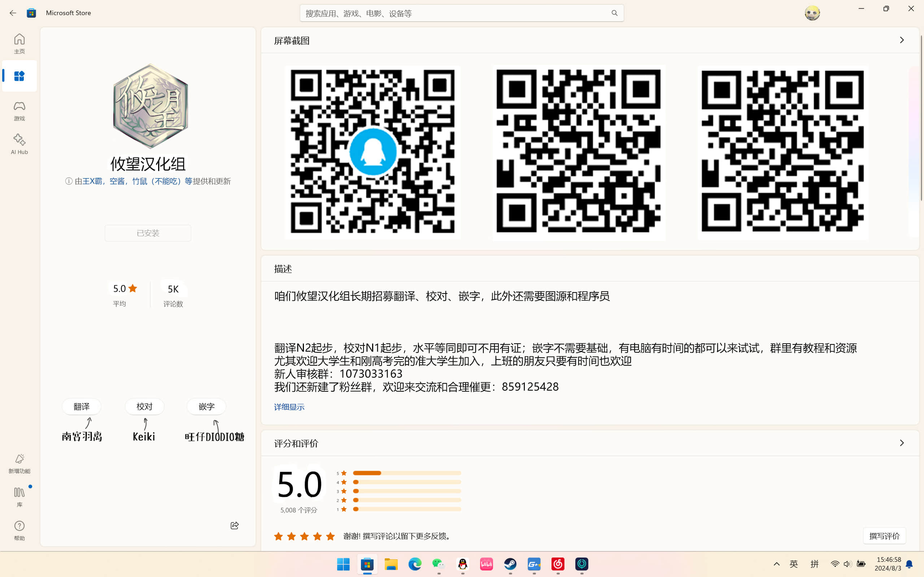Open the user profile avatar
Viewport: 924px width, 577px height.
tap(812, 13)
